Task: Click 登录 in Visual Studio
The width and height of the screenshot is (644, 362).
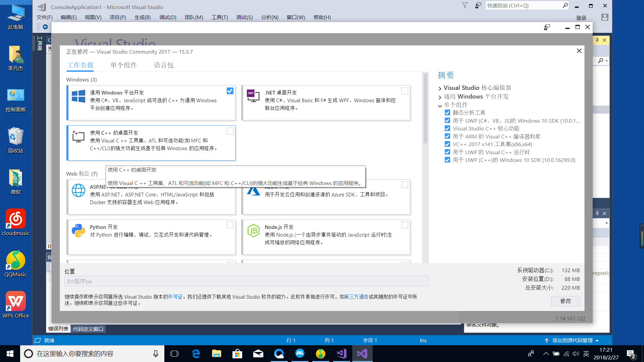Action: click(x=581, y=18)
